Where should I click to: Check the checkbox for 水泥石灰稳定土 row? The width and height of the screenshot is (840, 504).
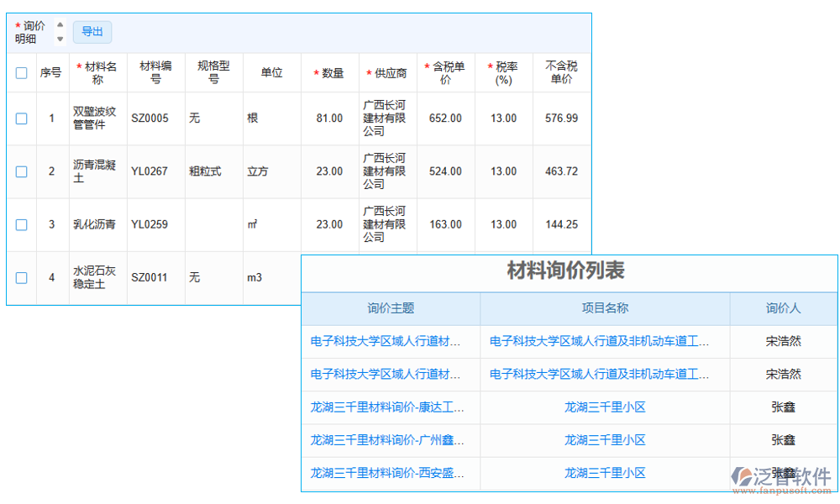[x=21, y=277]
